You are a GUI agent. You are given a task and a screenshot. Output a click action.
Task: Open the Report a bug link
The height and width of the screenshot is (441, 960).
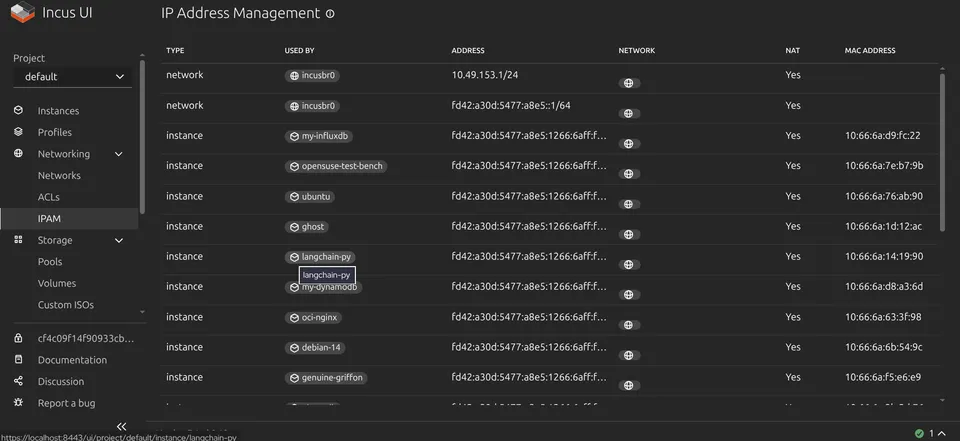[x=66, y=403]
